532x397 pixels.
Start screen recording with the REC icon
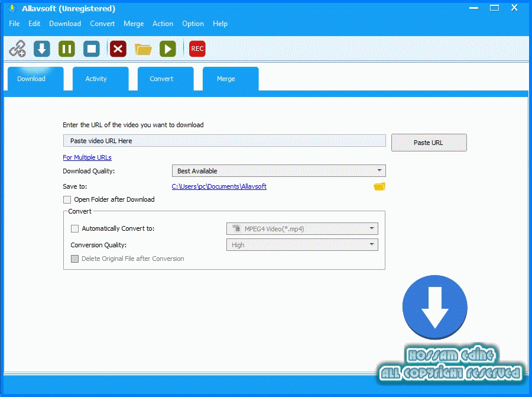pyautogui.click(x=197, y=49)
